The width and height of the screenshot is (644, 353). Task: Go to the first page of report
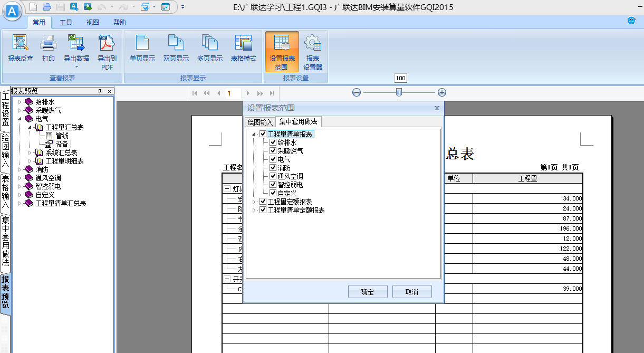[195, 93]
